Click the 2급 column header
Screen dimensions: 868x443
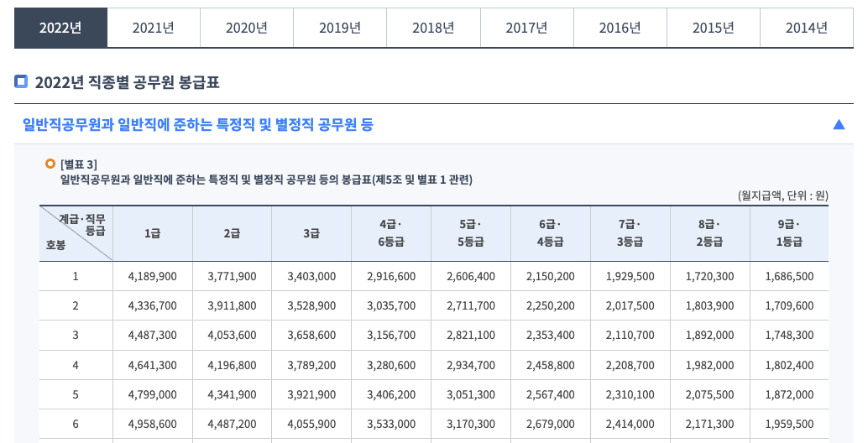click(x=232, y=233)
